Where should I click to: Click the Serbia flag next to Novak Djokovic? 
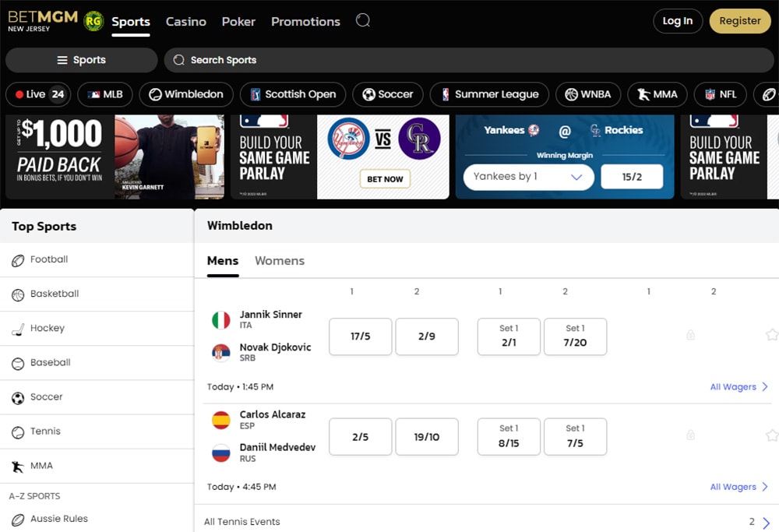tap(221, 353)
